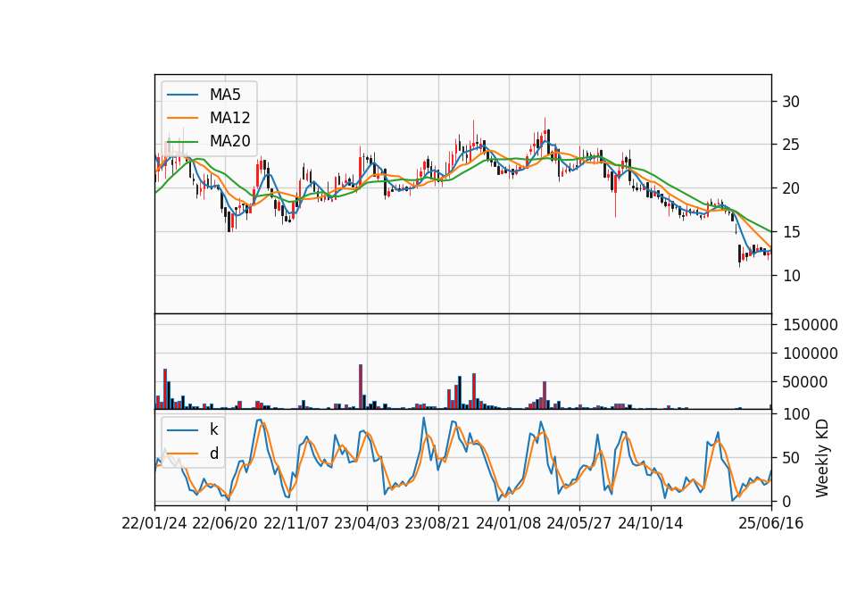This screenshot has width=857, height=616.
Task: Click the price axis value 20
Action: (x=791, y=188)
